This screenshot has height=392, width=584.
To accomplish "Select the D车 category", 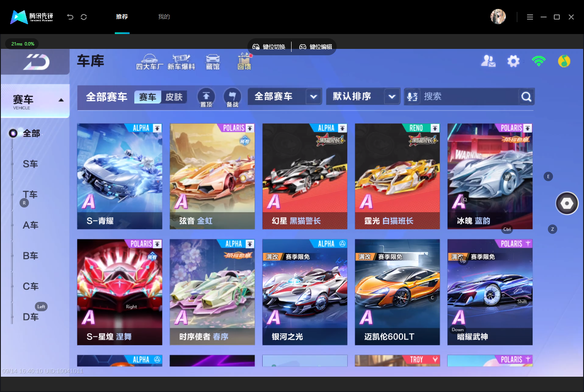I will [30, 317].
